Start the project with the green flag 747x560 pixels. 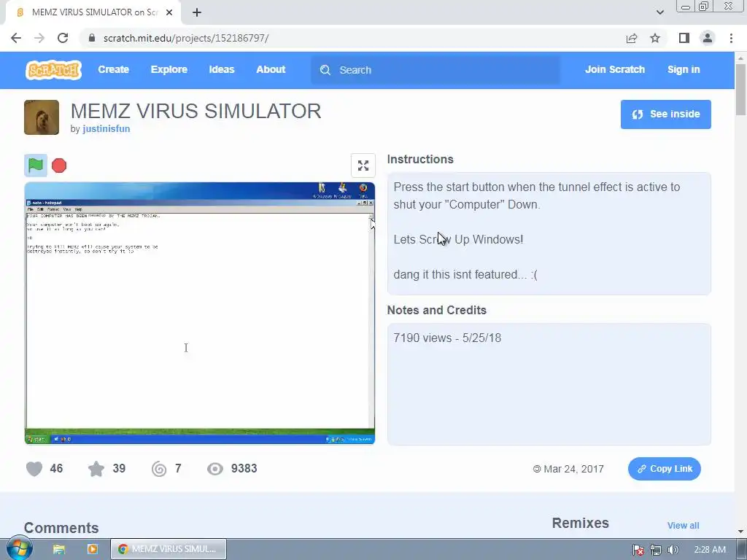click(x=36, y=166)
